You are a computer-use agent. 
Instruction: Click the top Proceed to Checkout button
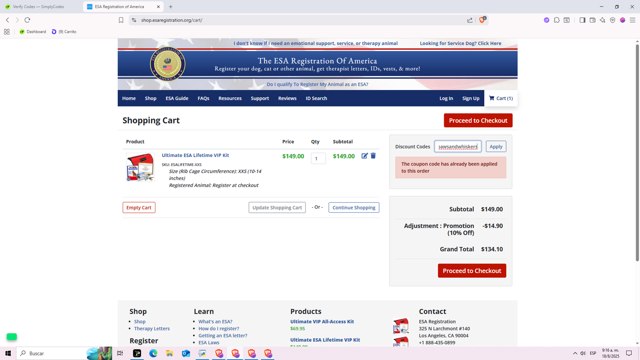click(x=478, y=120)
